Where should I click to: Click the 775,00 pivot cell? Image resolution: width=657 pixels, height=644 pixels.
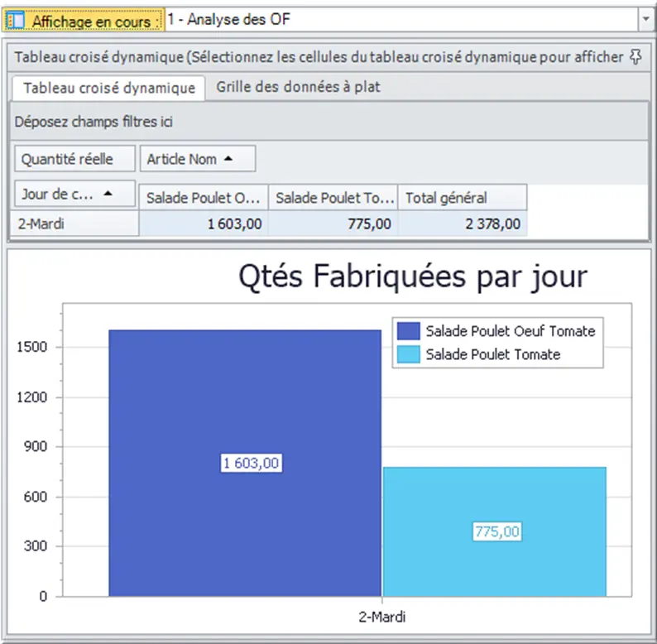[x=333, y=223]
